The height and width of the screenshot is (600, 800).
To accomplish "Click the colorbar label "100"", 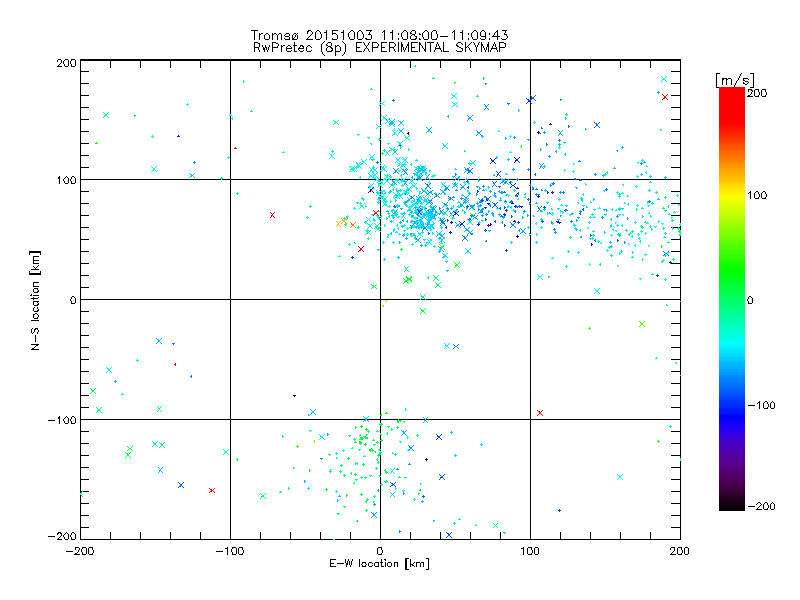I will click(757, 195).
